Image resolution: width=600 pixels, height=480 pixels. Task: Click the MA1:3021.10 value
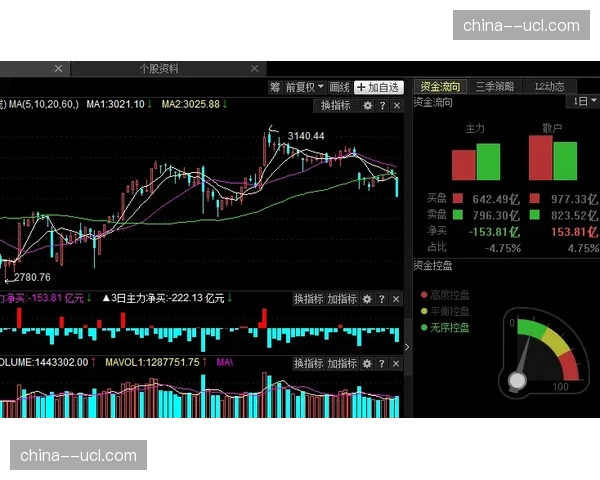pyautogui.click(x=115, y=104)
